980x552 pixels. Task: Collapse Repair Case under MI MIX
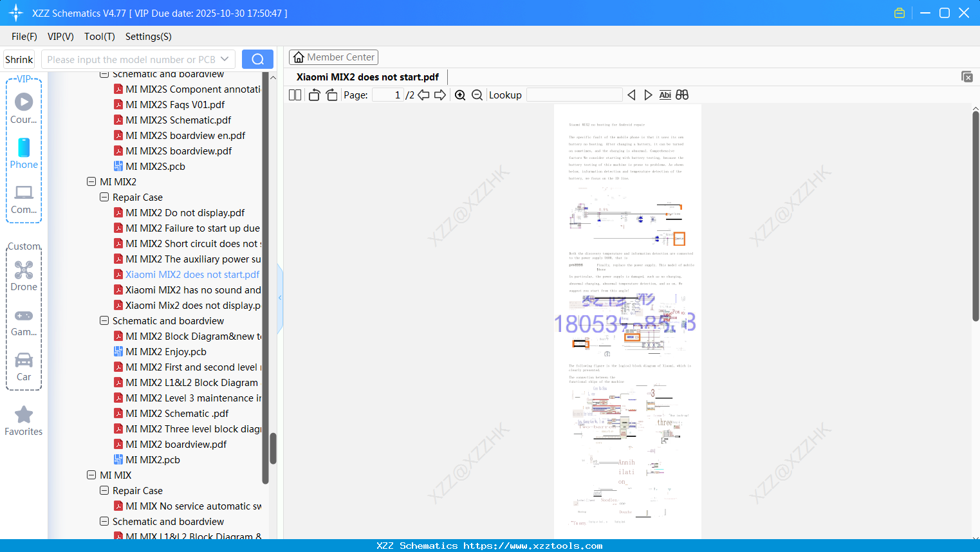[104, 491]
